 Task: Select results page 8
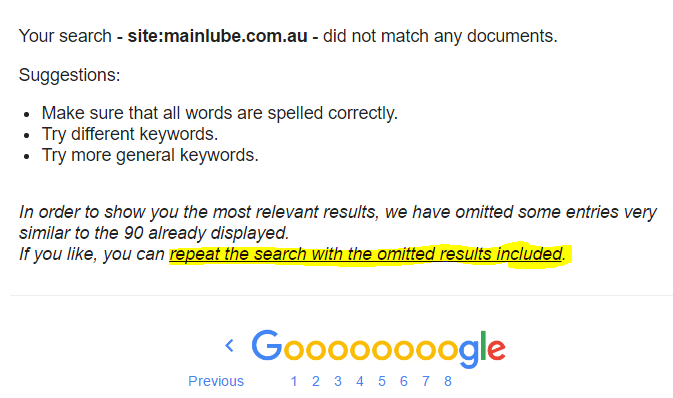(x=448, y=381)
